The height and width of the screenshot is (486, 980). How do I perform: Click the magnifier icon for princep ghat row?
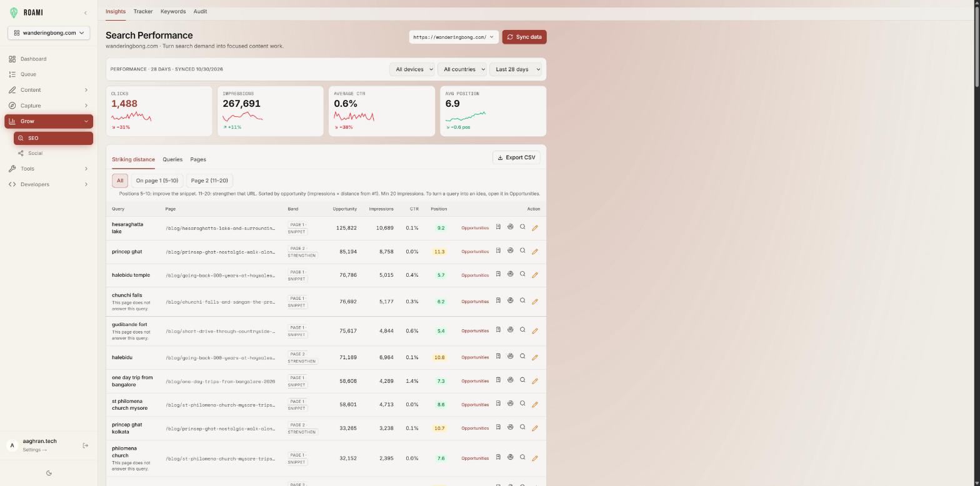point(522,250)
